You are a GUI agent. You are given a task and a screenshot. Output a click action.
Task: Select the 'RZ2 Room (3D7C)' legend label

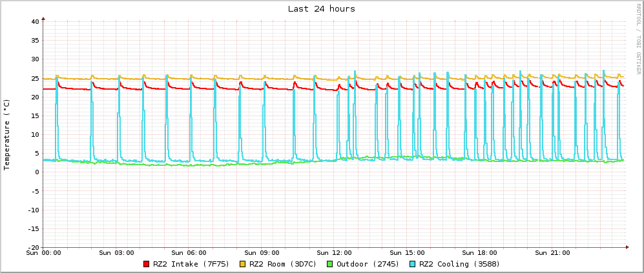[x=283, y=264]
